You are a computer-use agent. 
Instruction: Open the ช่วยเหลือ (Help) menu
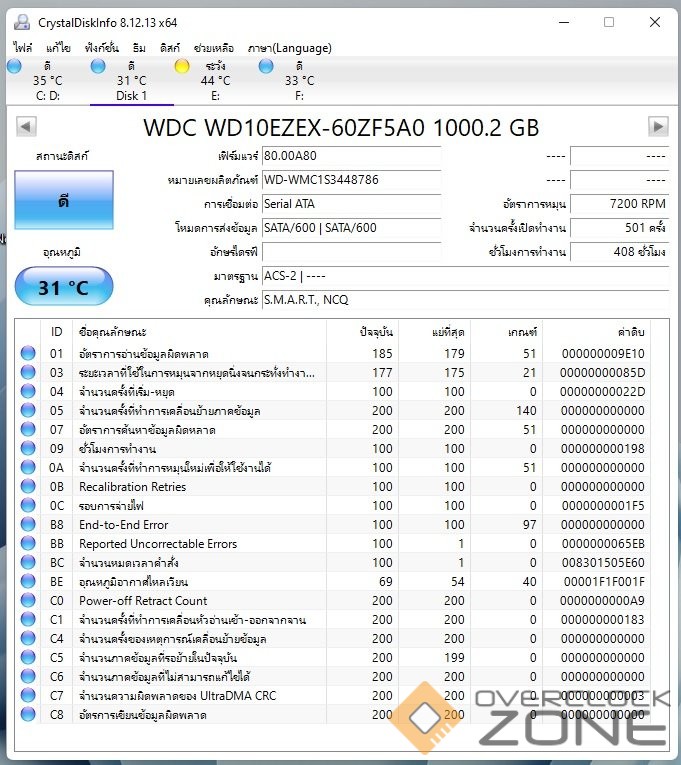click(x=214, y=48)
